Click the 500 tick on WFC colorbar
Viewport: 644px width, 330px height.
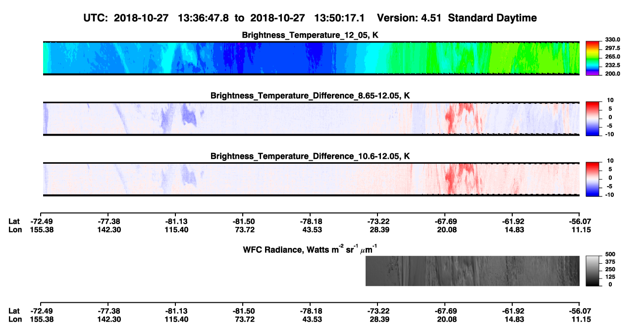point(611,254)
